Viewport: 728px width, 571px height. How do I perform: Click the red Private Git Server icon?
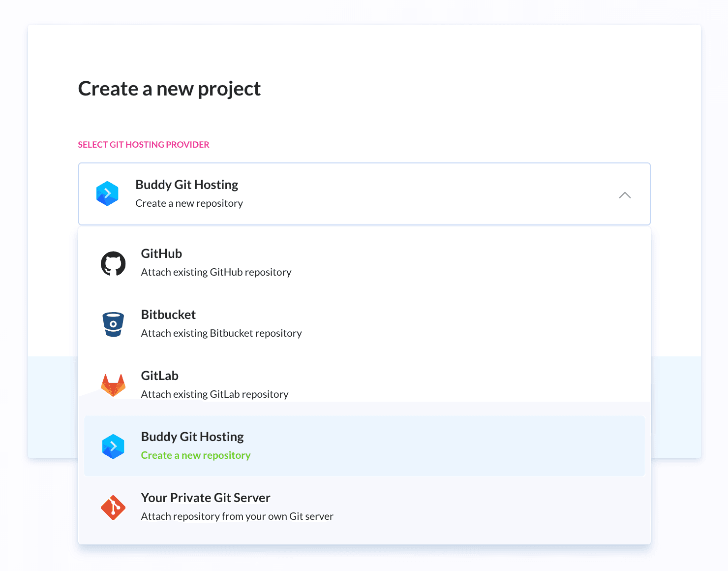tap(113, 508)
